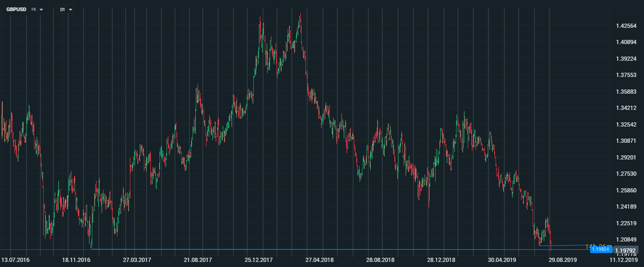The width and height of the screenshot is (644, 267).
Task: Click the 1.24189 price axis level
Action: pyautogui.click(x=625, y=207)
